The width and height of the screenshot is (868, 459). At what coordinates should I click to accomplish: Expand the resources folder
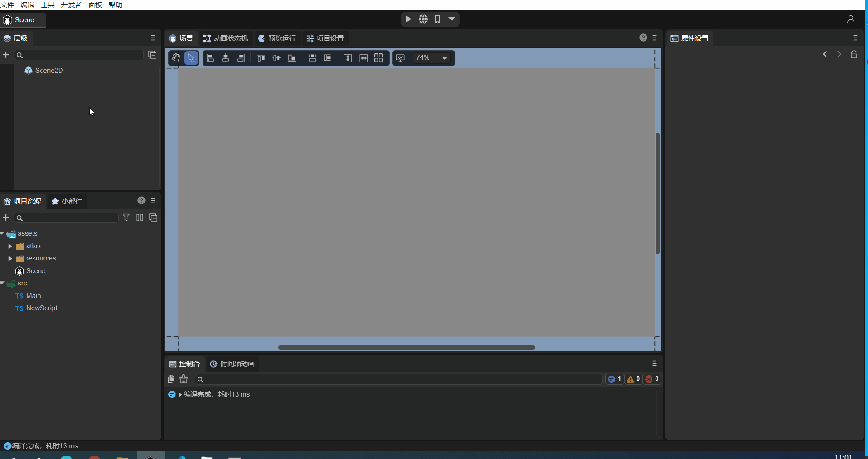point(10,258)
